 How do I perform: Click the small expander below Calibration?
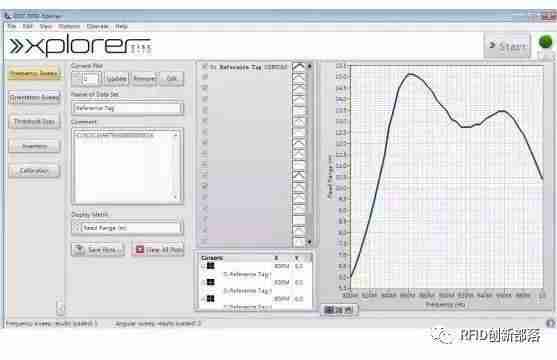tap(60, 308)
